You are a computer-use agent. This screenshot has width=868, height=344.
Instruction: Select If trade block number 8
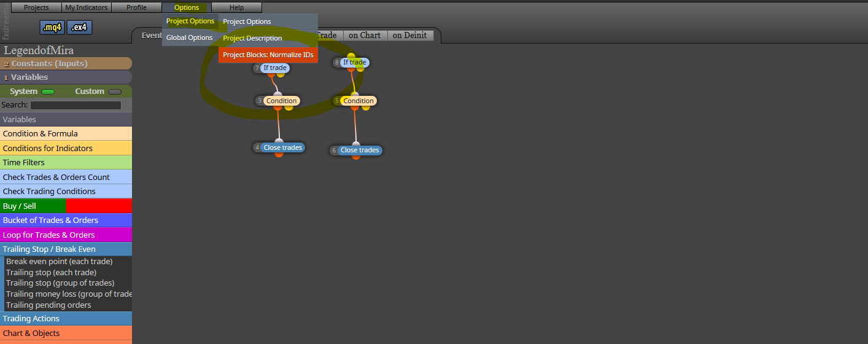pyautogui.click(x=354, y=62)
